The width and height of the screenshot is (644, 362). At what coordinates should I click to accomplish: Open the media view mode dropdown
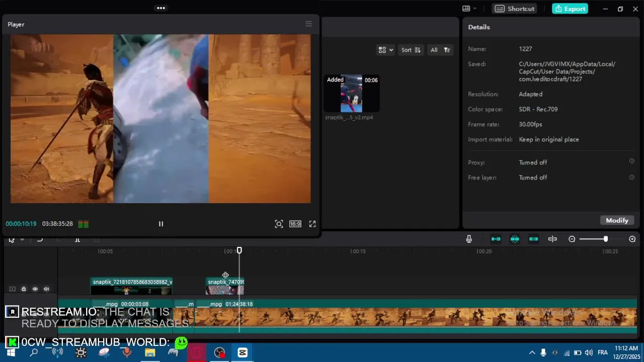pyautogui.click(x=386, y=50)
